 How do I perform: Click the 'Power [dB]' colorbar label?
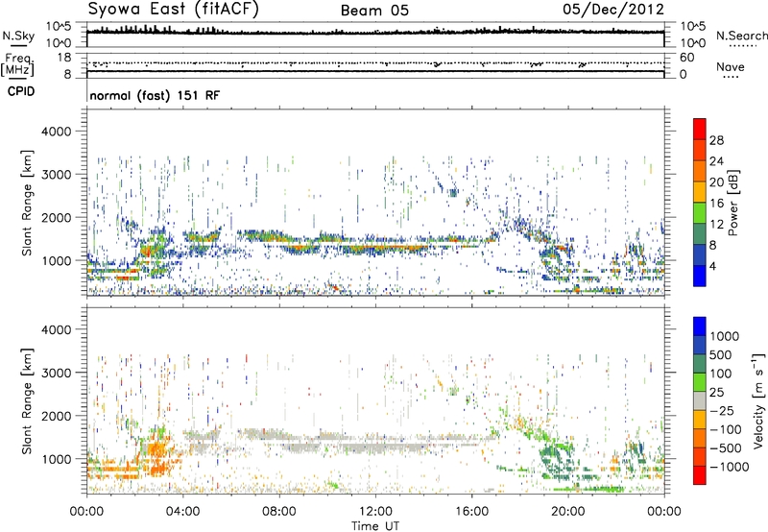(732, 203)
